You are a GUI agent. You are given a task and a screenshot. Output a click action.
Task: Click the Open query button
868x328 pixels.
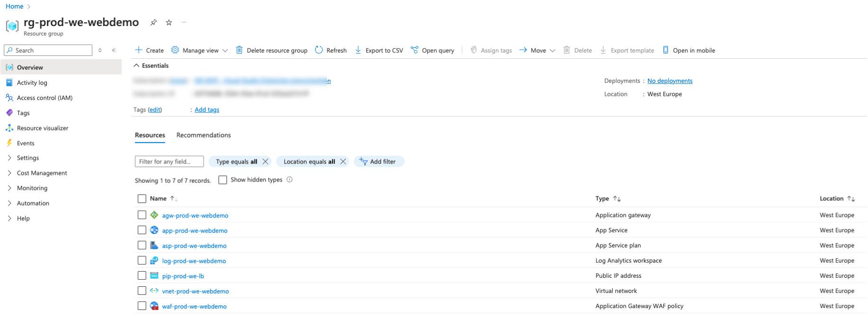tap(433, 50)
